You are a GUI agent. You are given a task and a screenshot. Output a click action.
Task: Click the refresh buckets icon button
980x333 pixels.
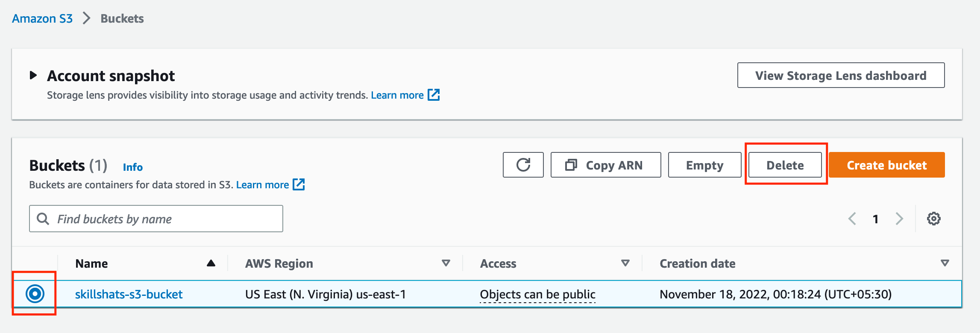[523, 165]
